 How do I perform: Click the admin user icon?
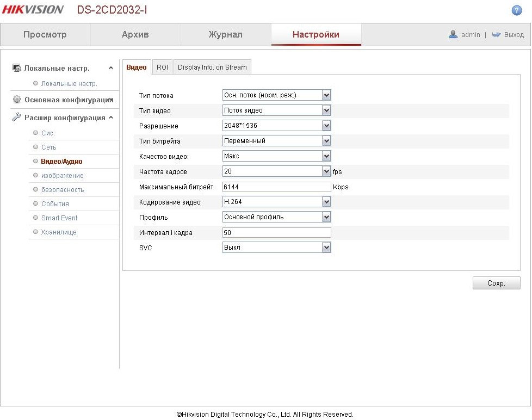tap(453, 34)
